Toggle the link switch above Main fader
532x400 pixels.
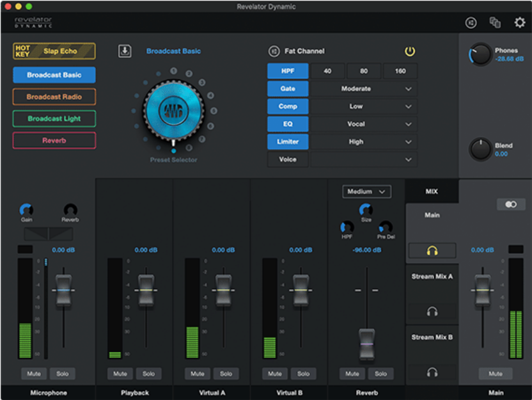pos(511,205)
